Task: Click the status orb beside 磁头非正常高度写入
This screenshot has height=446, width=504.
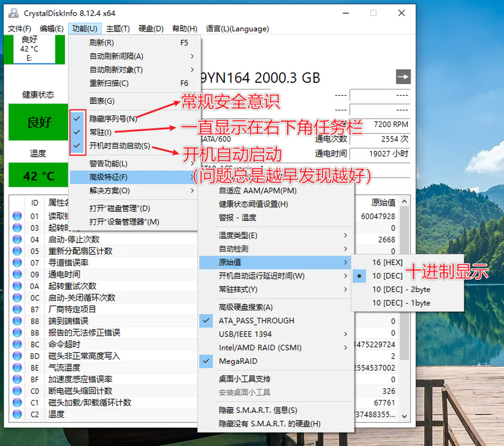Action: click(17, 356)
